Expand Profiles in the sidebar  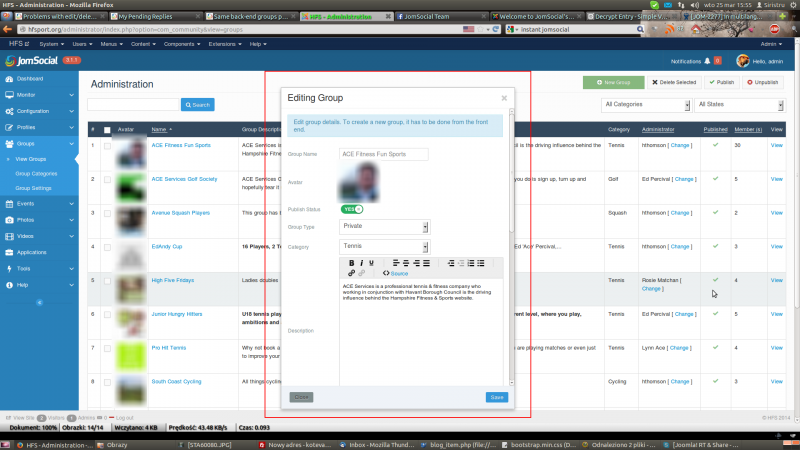coord(39,128)
